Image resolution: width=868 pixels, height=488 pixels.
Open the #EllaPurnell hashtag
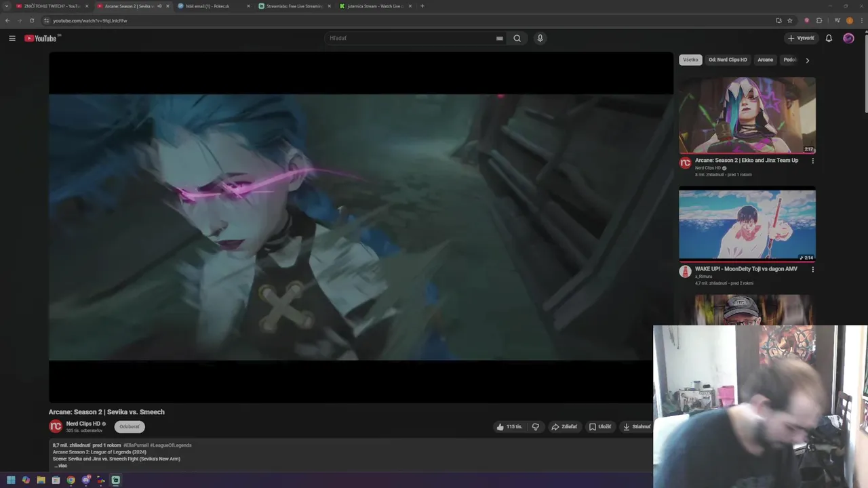[x=136, y=445]
